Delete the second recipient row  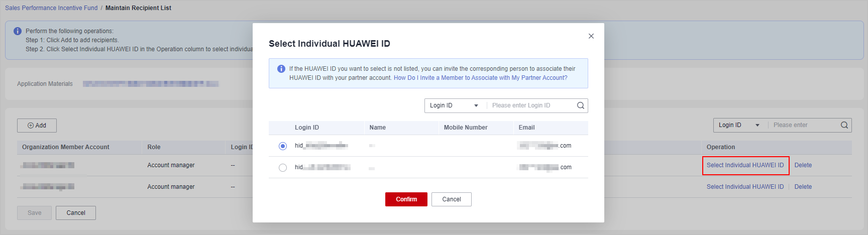click(803, 187)
